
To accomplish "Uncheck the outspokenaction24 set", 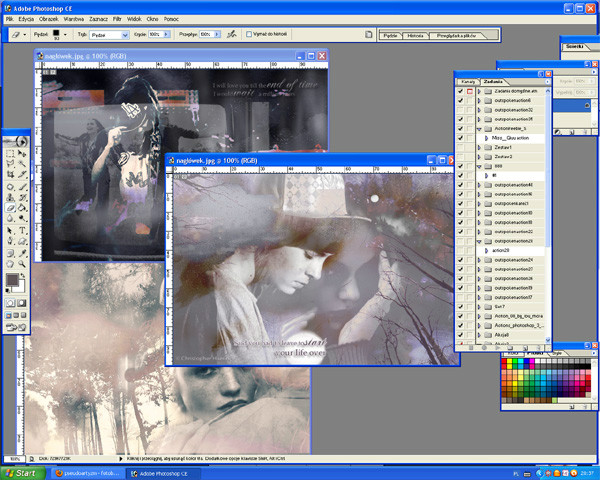I will [x=460, y=260].
